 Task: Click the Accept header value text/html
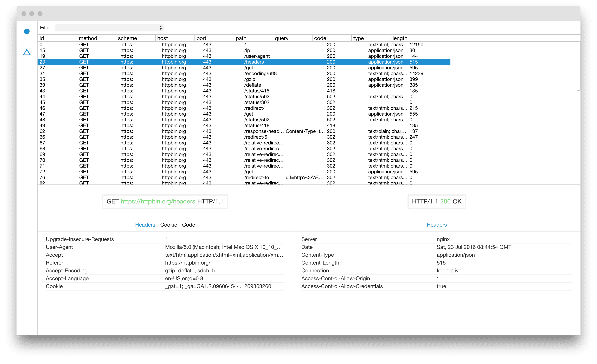(224, 255)
